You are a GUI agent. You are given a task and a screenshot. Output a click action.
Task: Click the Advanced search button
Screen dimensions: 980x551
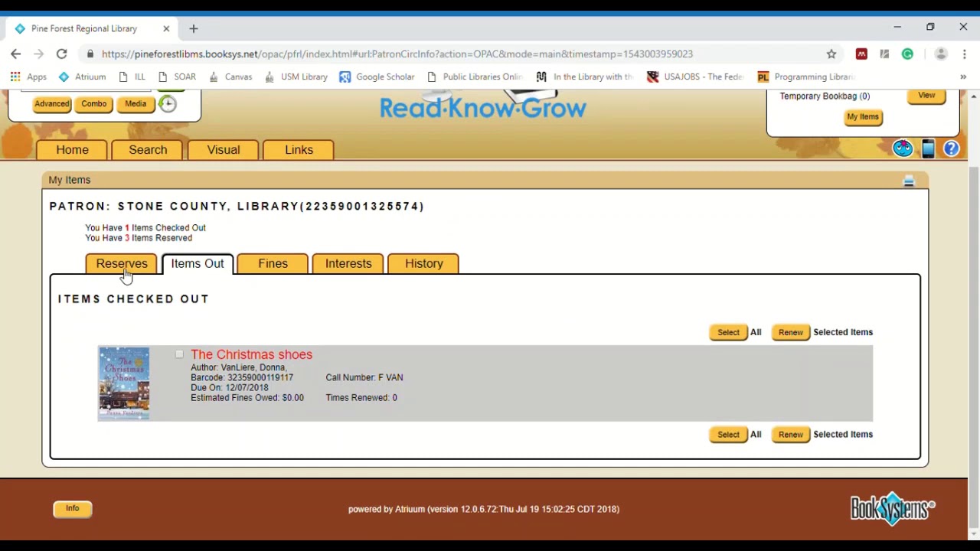(52, 104)
